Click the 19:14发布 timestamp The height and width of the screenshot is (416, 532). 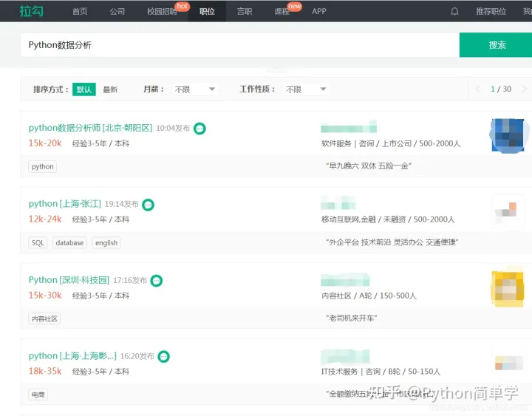[x=121, y=204]
